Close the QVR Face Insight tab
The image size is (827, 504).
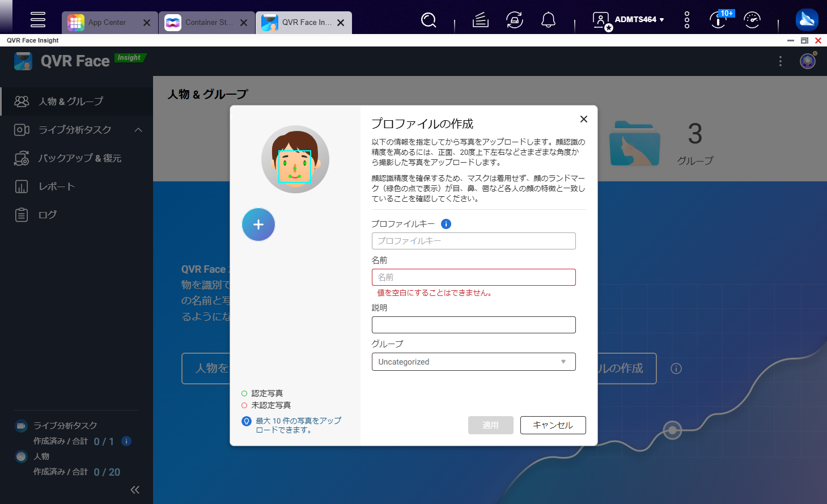point(341,23)
